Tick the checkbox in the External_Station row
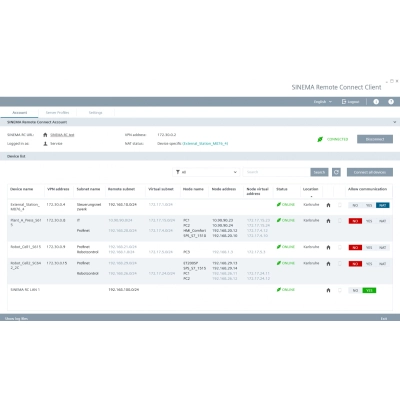 340,205
